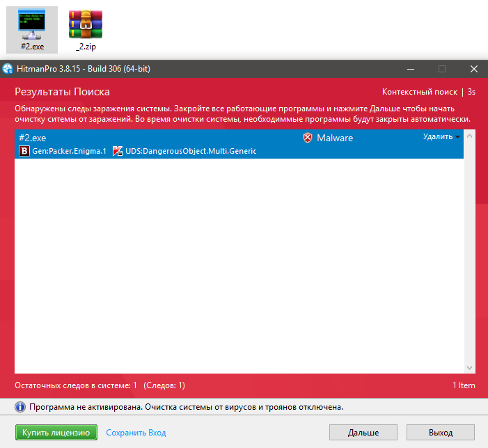Image resolution: width=488 pixels, height=448 pixels.
Task: Click the HitmanPro logo in title bar
Action: (8, 69)
